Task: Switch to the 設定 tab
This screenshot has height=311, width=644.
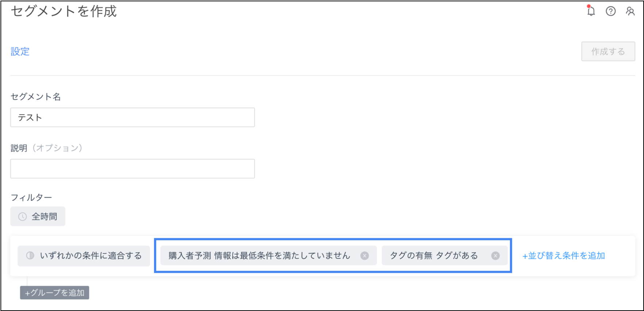Action: click(20, 52)
